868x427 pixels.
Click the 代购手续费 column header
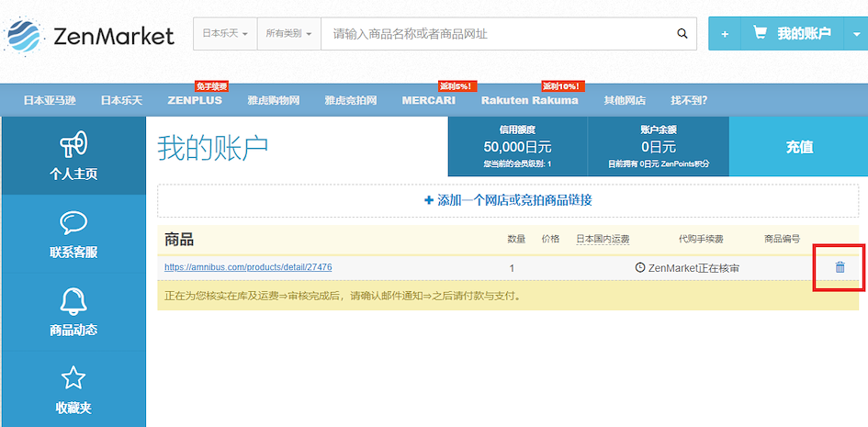click(701, 240)
